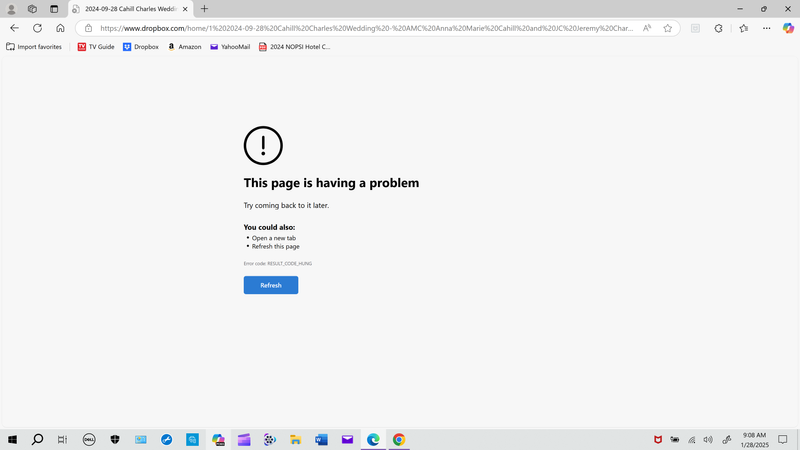The height and width of the screenshot is (450, 800).
Task: Select the Cahill Charles Wedding tab
Action: [x=131, y=9]
